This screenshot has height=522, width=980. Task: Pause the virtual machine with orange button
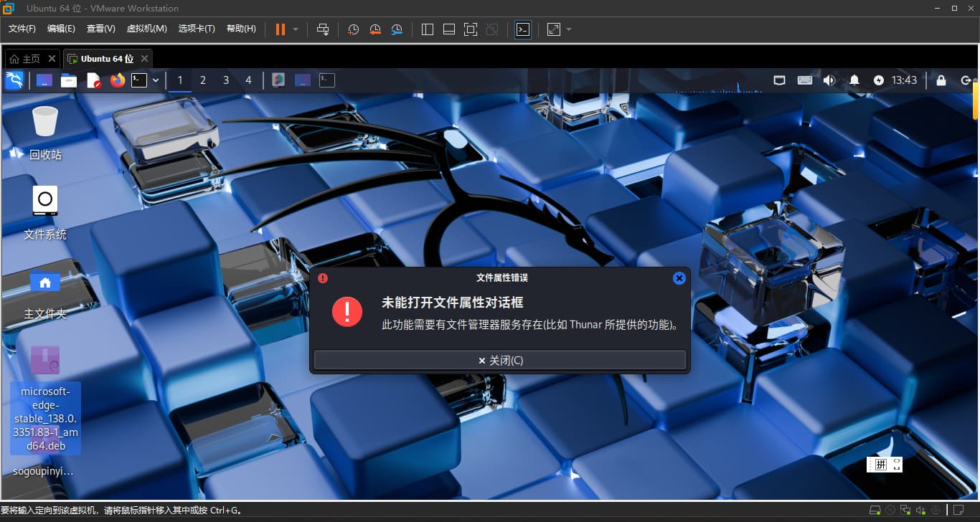280,29
